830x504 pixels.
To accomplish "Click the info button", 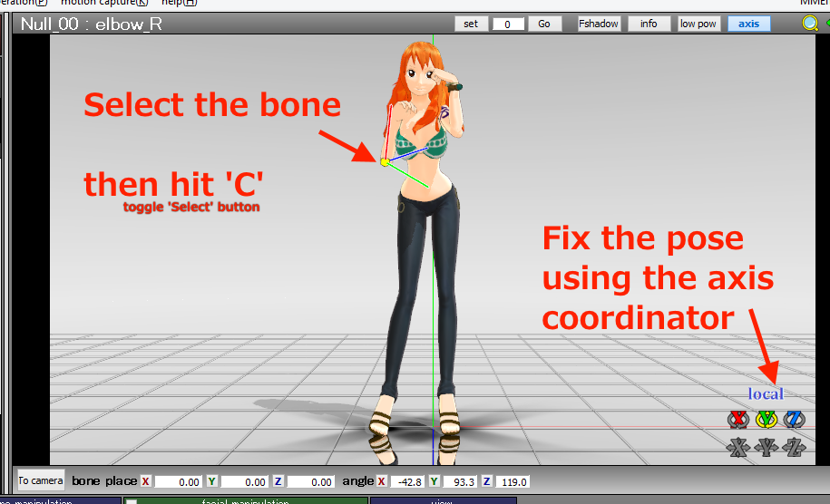I will tap(649, 24).
